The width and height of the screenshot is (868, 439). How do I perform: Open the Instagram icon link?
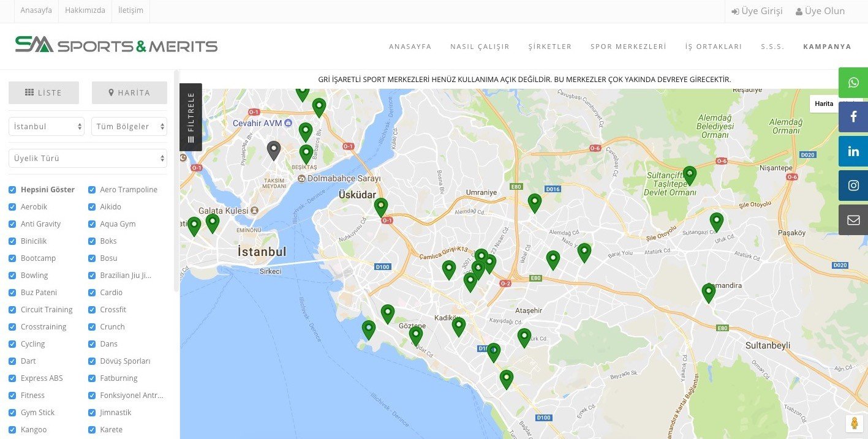853,186
